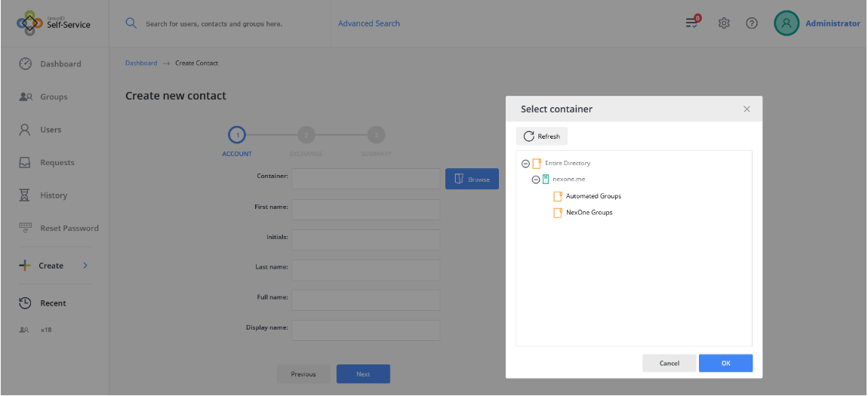Collapse the nexone.me node
This screenshot has height=396, width=868.
point(535,180)
